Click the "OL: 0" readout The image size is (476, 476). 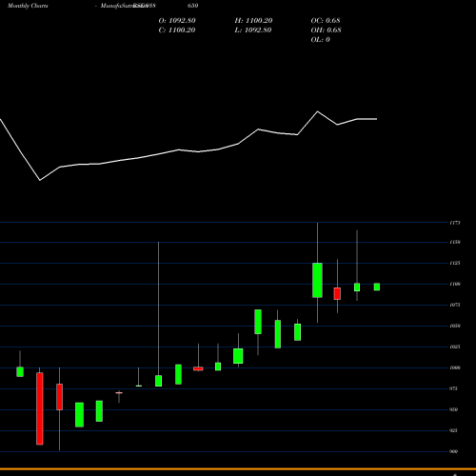tap(320, 40)
